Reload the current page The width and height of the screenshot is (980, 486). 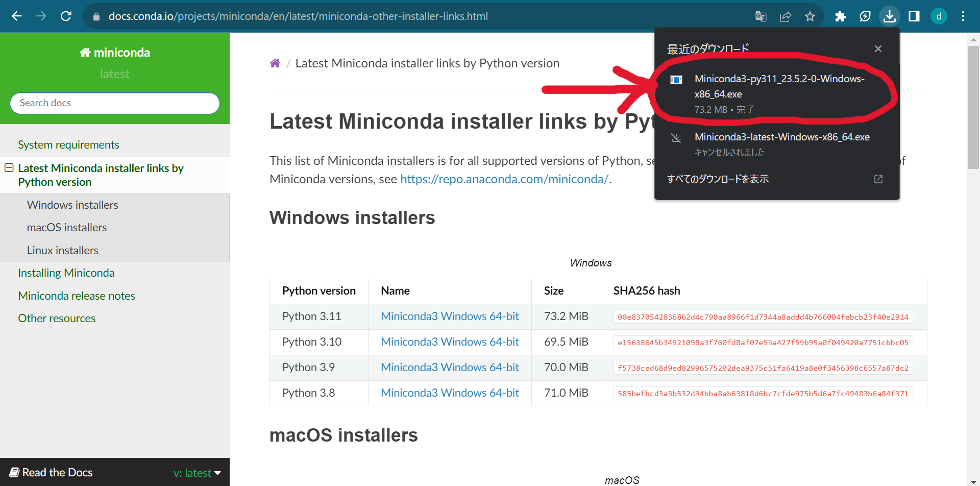point(65,16)
